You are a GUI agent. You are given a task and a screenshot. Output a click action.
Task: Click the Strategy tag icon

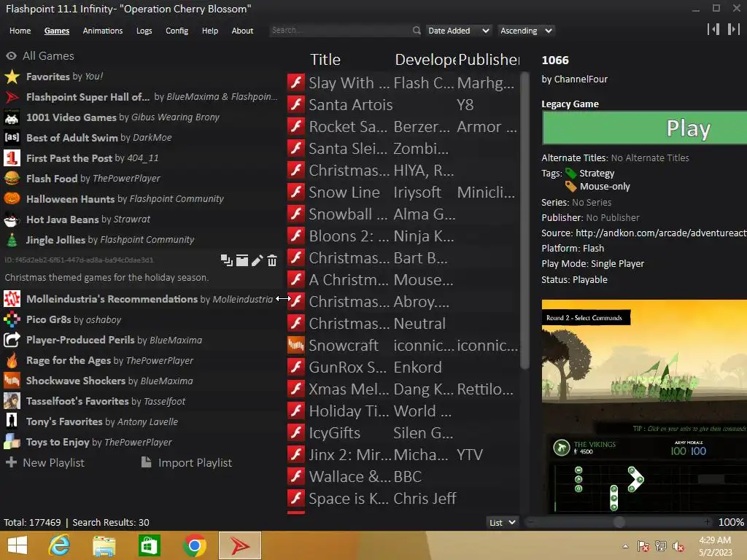tap(570, 173)
